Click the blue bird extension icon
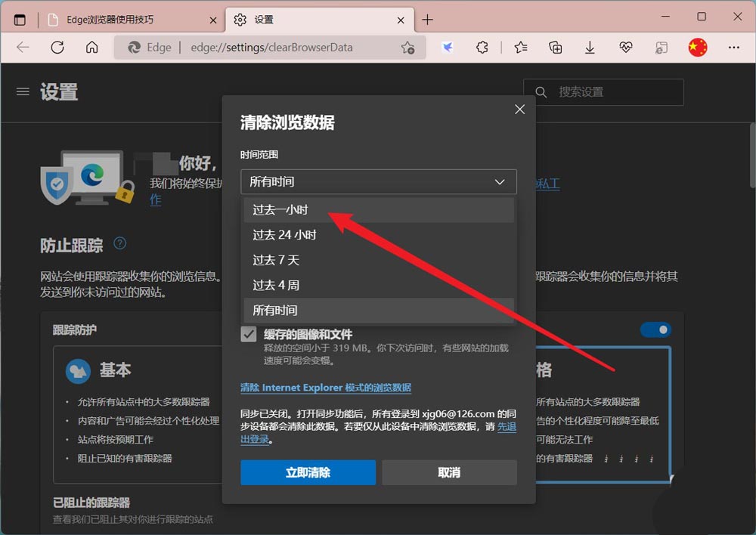The width and height of the screenshot is (756, 535). 447,47
